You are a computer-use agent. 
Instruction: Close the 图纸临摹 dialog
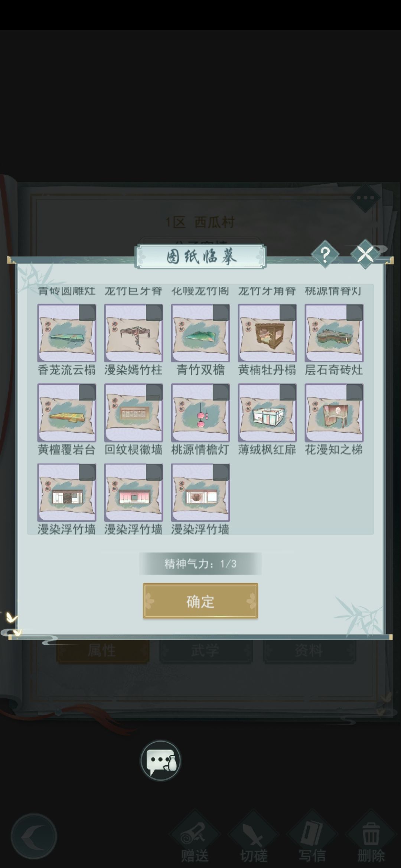[365, 254]
